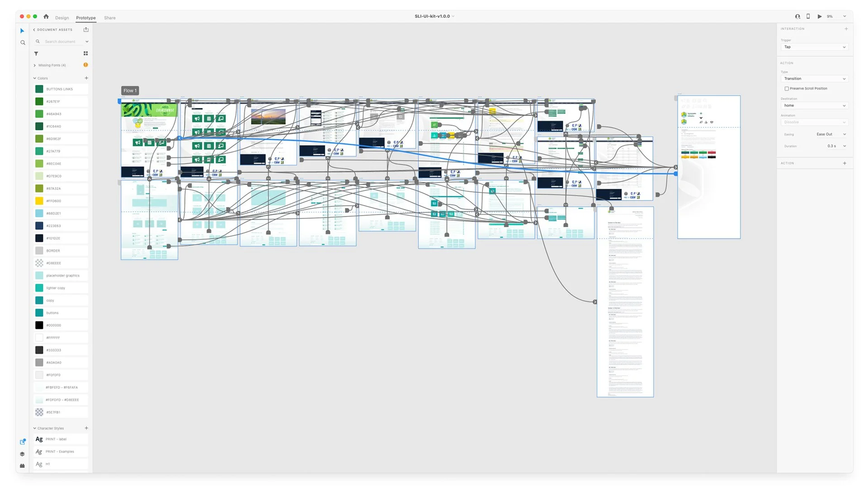Click the Missing Fonts warning badge

click(x=85, y=65)
